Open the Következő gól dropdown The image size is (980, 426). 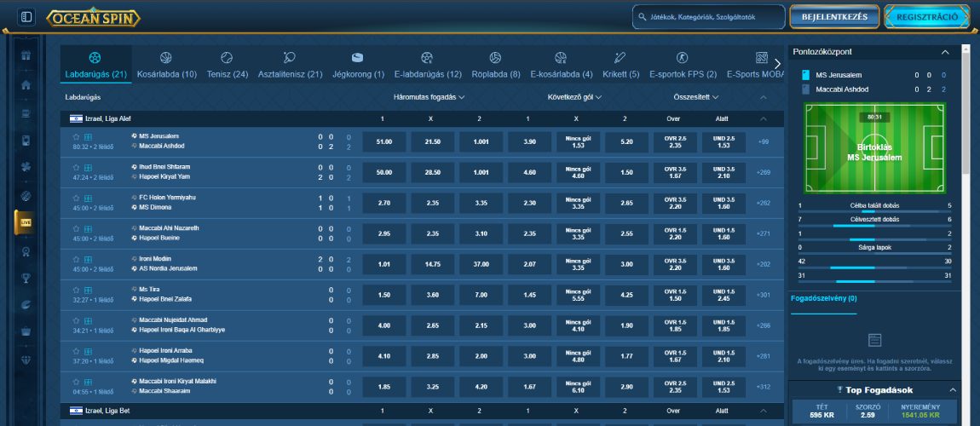tap(574, 97)
